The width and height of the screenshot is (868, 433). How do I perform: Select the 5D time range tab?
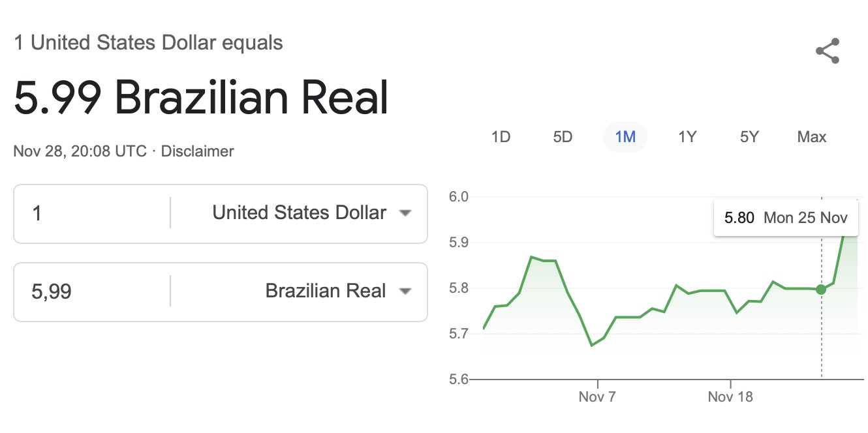pyautogui.click(x=563, y=137)
